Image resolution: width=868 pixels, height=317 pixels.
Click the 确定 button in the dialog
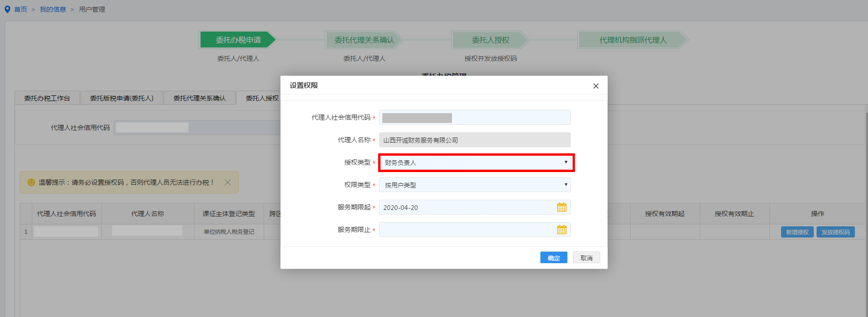(553, 258)
